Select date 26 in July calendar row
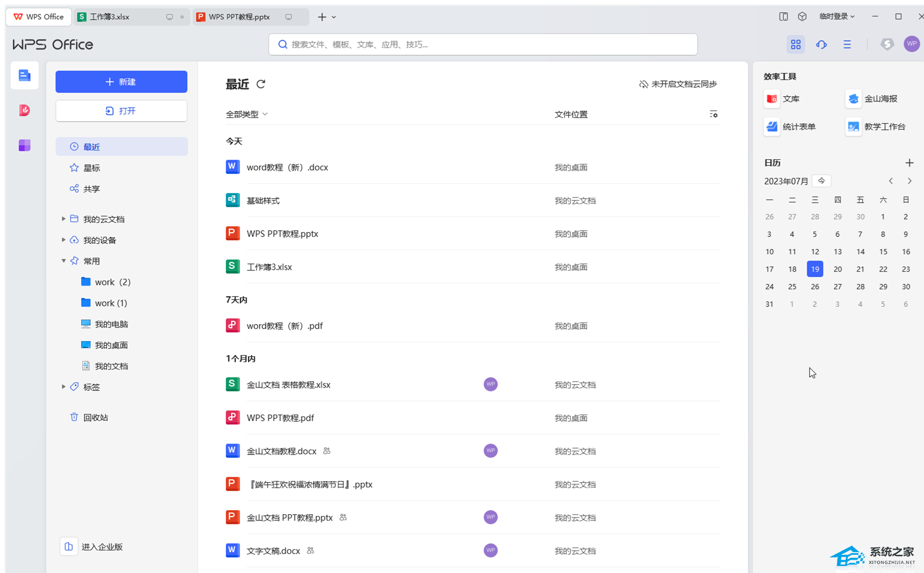 (815, 287)
